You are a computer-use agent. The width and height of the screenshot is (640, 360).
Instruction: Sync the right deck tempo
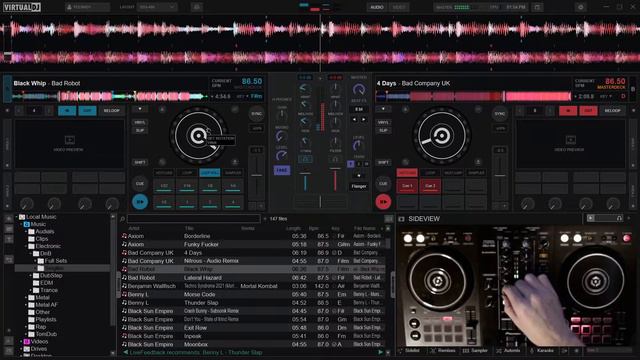pos(500,114)
